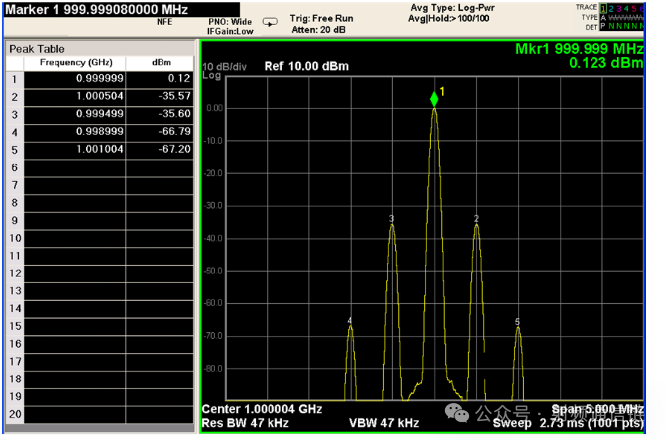
Task: Select the -67.20 amplitude cell
Action: pyautogui.click(x=160, y=150)
